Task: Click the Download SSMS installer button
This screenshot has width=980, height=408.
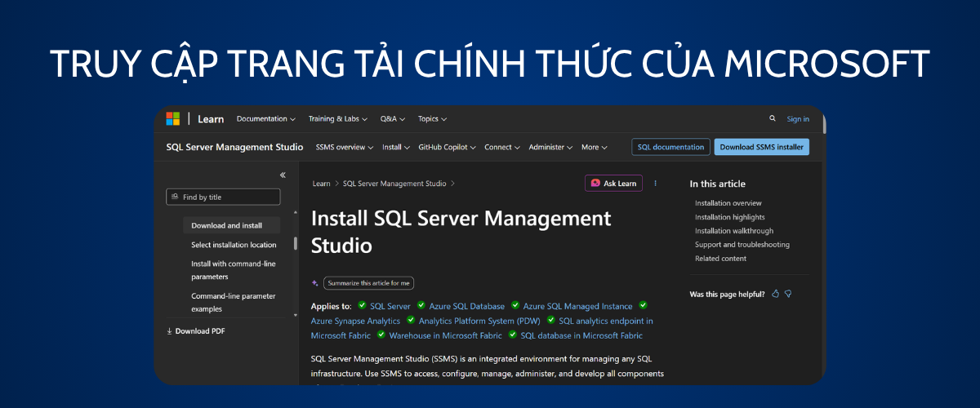Action: point(761,147)
